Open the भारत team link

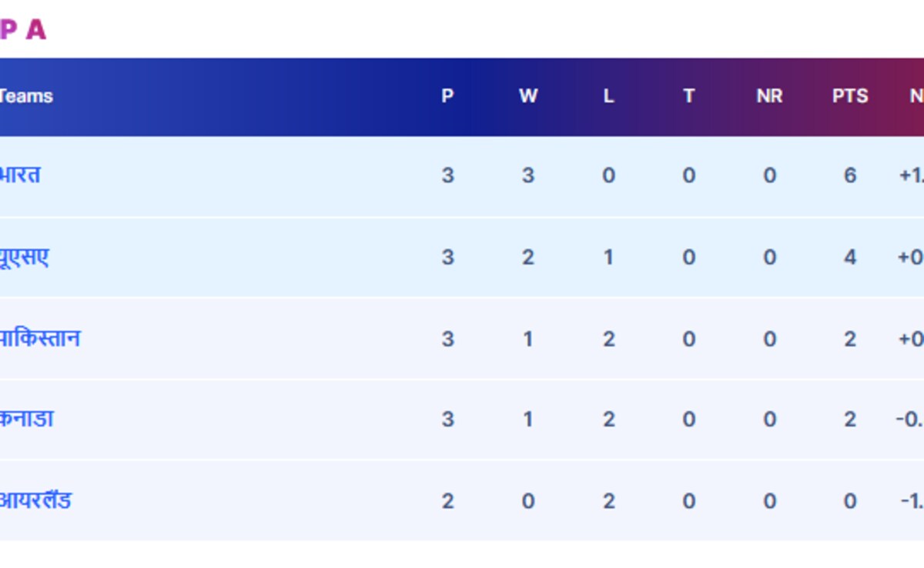[x=20, y=175]
